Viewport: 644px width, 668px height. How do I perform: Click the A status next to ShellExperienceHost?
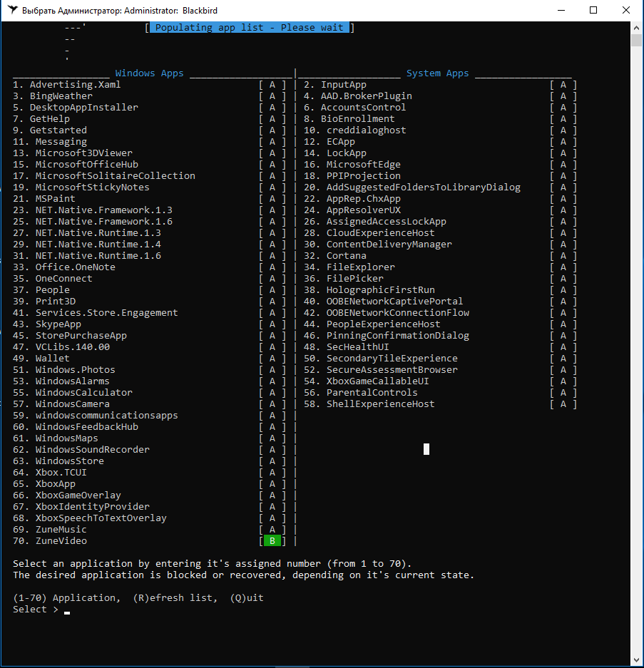[563, 404]
